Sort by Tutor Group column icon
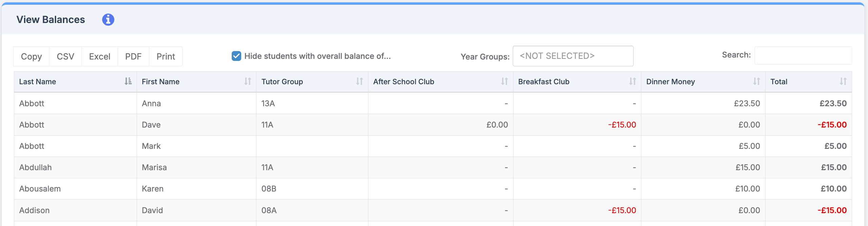 (360, 82)
